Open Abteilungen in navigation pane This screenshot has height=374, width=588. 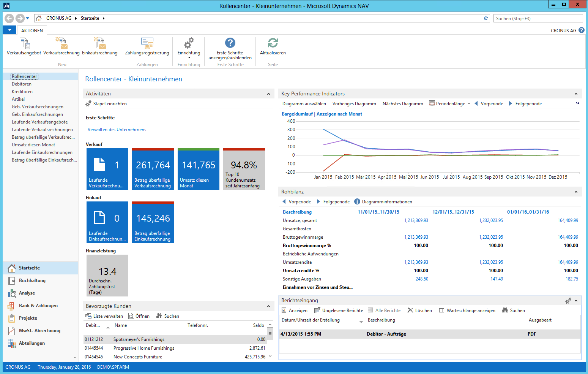tap(41, 343)
